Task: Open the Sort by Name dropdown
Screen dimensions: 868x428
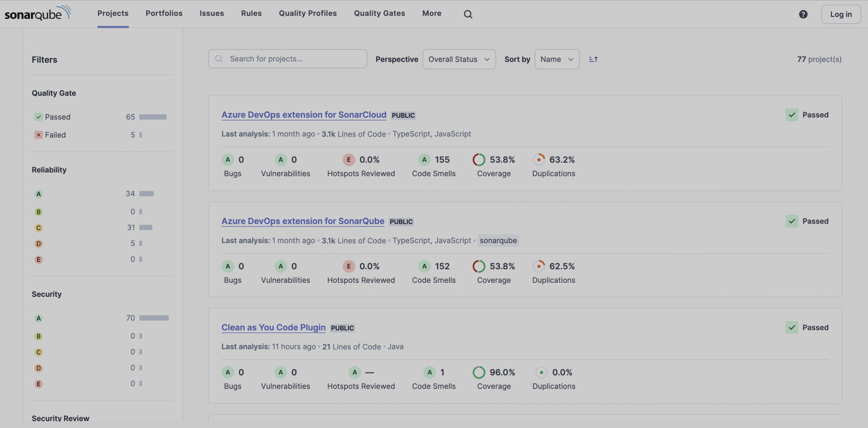Action: [557, 59]
